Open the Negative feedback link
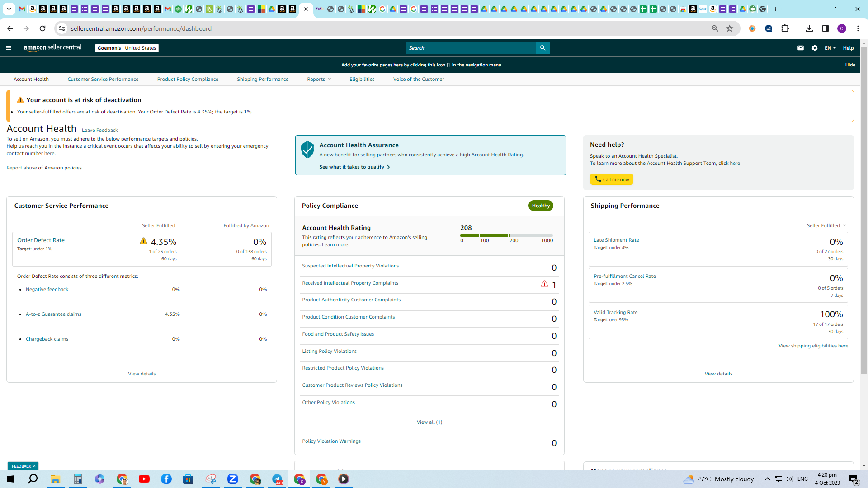 47,290
